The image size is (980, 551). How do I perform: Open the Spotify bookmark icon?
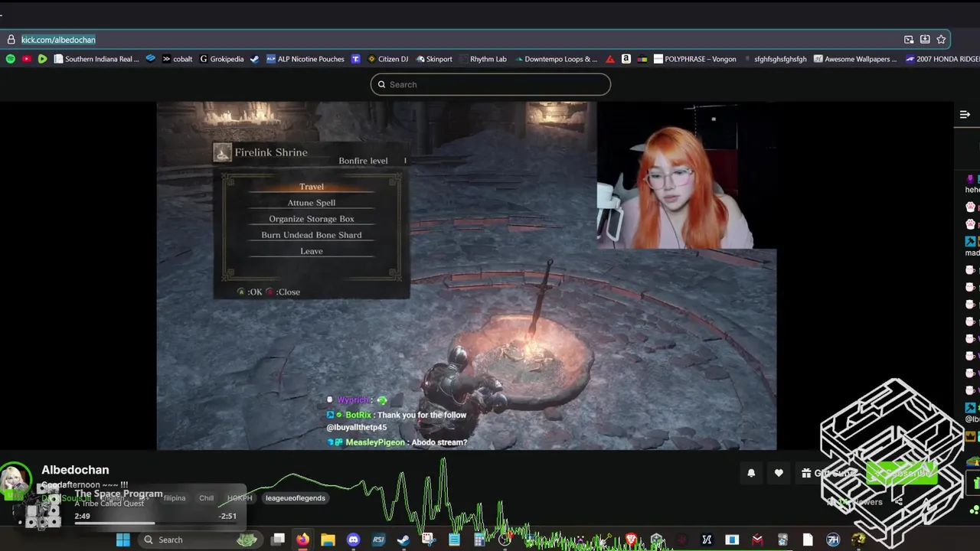(10, 59)
